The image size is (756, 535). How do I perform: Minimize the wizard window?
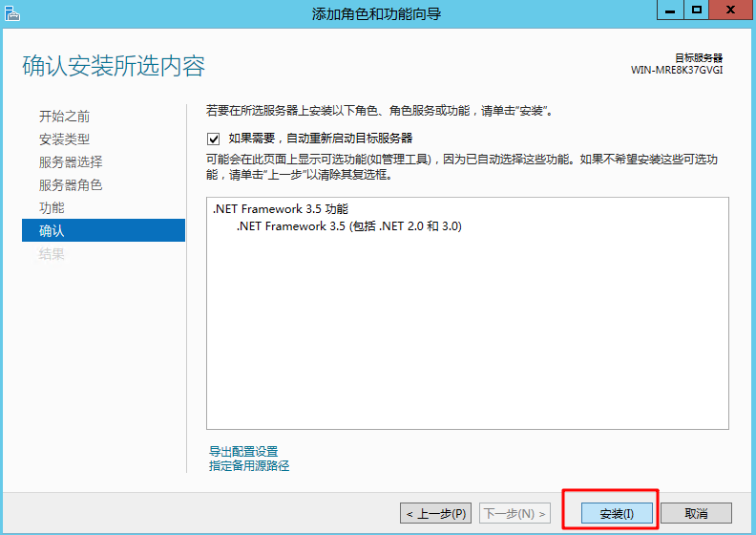coord(670,11)
